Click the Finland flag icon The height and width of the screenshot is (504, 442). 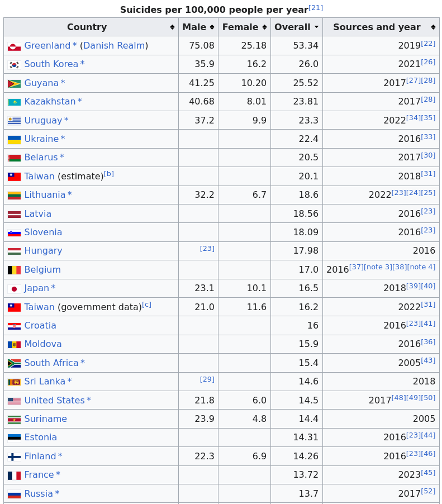click(14, 457)
